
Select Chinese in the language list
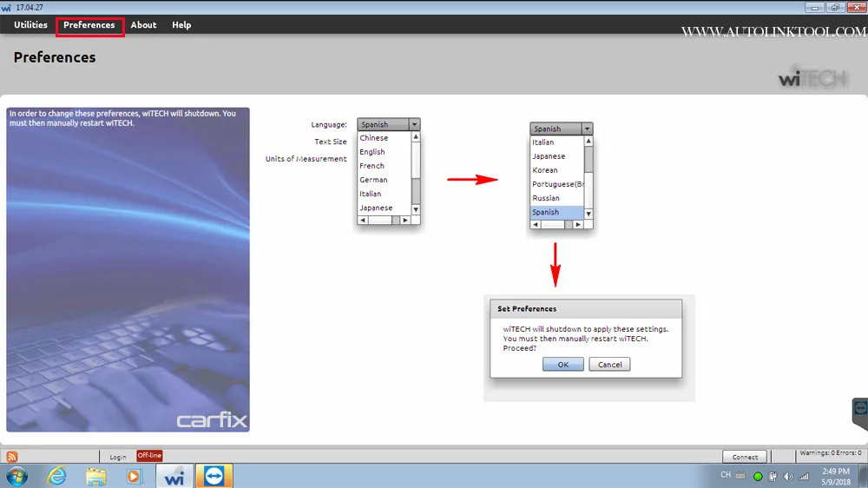click(x=373, y=138)
